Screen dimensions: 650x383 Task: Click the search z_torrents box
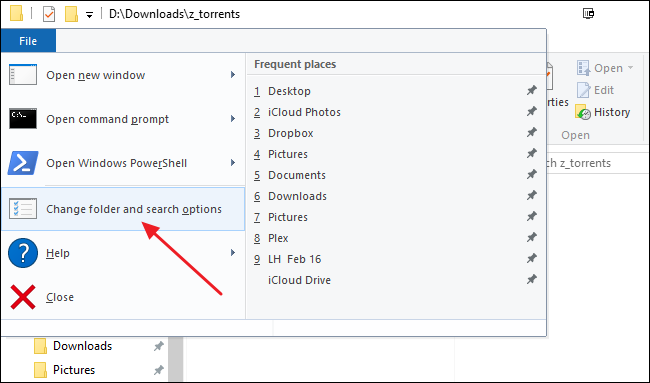pos(597,163)
